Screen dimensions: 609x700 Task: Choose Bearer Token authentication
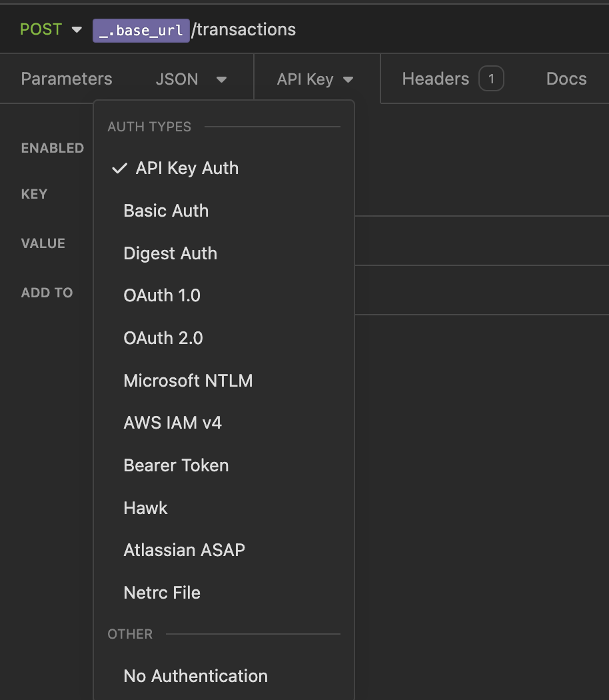pyautogui.click(x=176, y=465)
